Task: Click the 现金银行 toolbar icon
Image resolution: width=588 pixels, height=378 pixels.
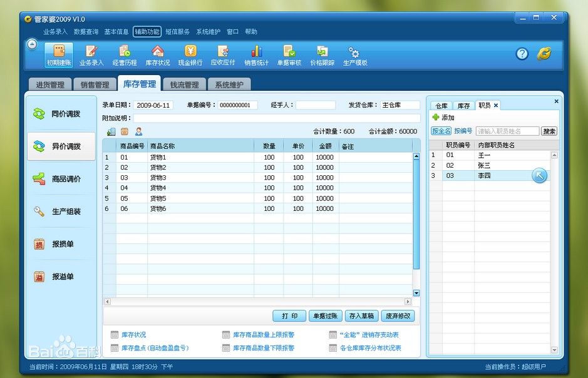Action: pos(189,55)
